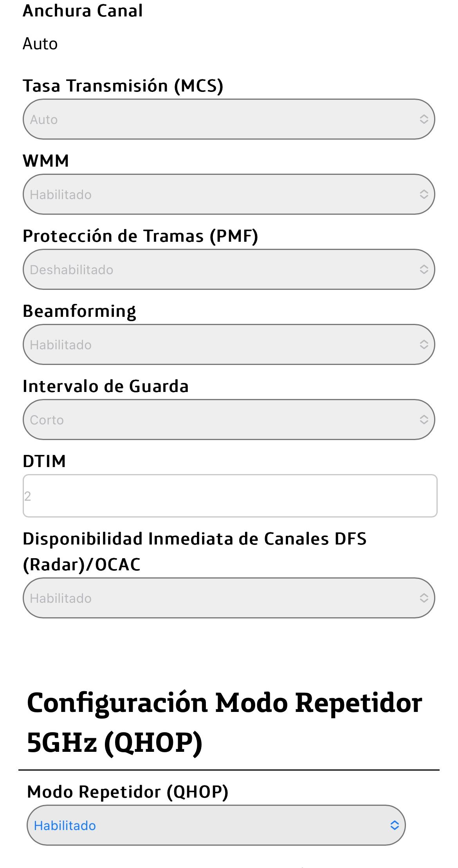Image resolution: width=458 pixels, height=868 pixels.
Task: Click the chevron arrows on the WMM selector
Action: point(424,194)
